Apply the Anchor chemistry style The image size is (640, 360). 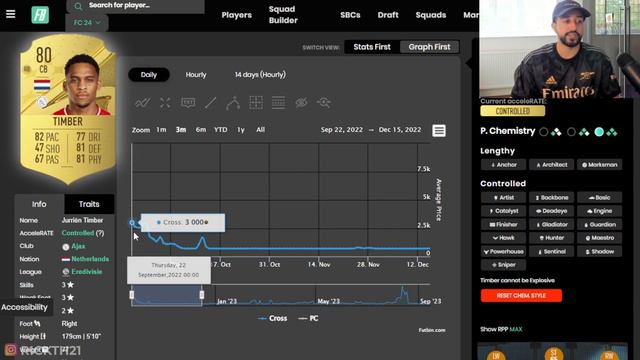tap(503, 165)
